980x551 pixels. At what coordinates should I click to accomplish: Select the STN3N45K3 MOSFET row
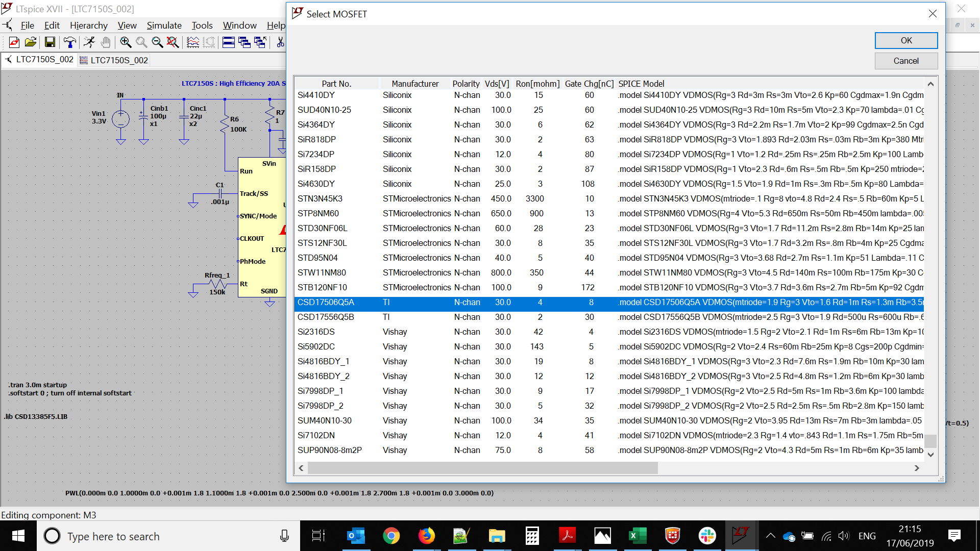tap(609, 199)
